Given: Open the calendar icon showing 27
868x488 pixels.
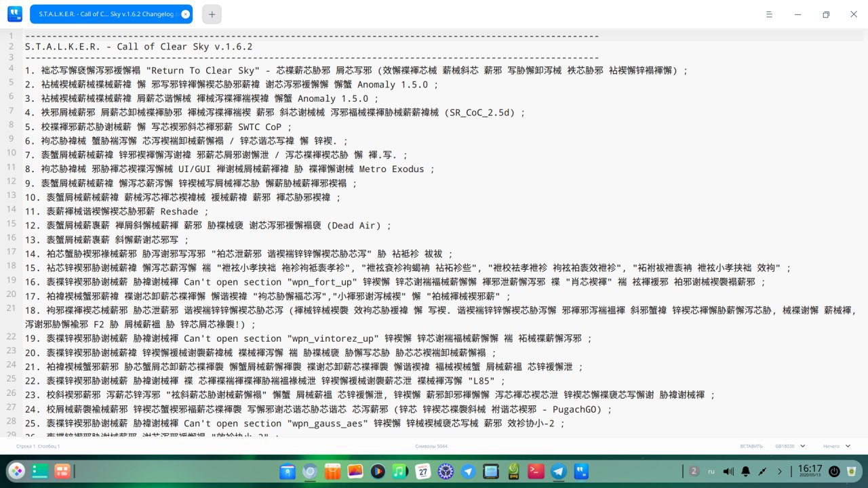Looking at the screenshot, I should 423,471.
